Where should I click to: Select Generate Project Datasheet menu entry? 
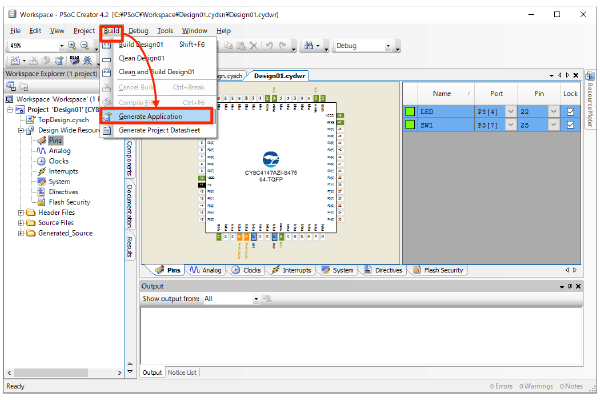tap(159, 130)
